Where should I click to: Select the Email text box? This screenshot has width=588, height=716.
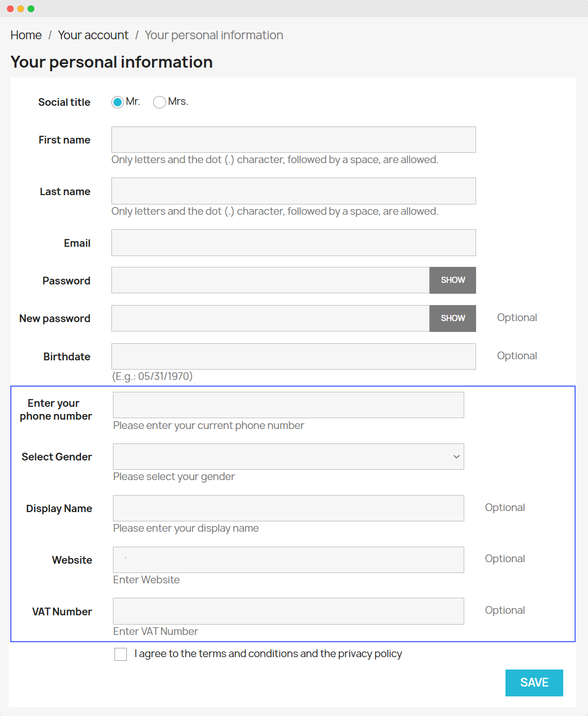[x=293, y=243]
